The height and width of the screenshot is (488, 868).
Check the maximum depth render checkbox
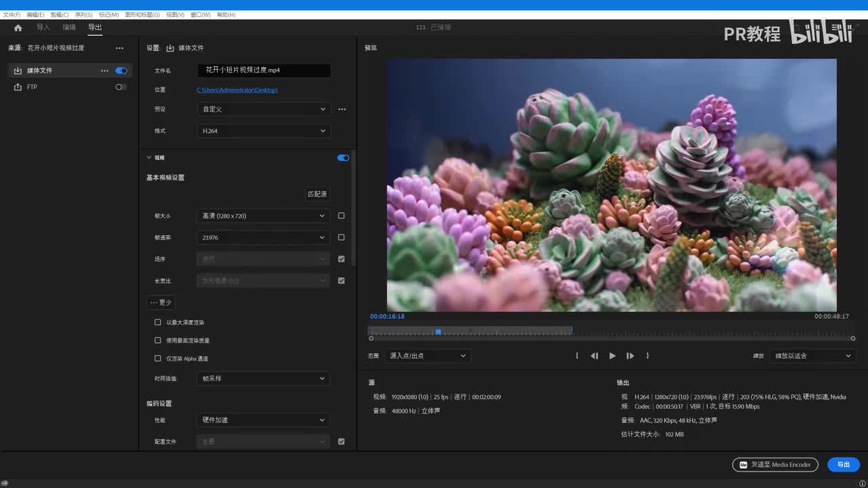[x=158, y=323]
